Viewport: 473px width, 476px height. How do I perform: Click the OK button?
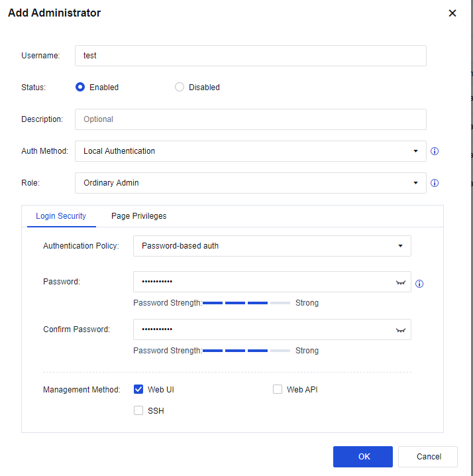[362, 457]
